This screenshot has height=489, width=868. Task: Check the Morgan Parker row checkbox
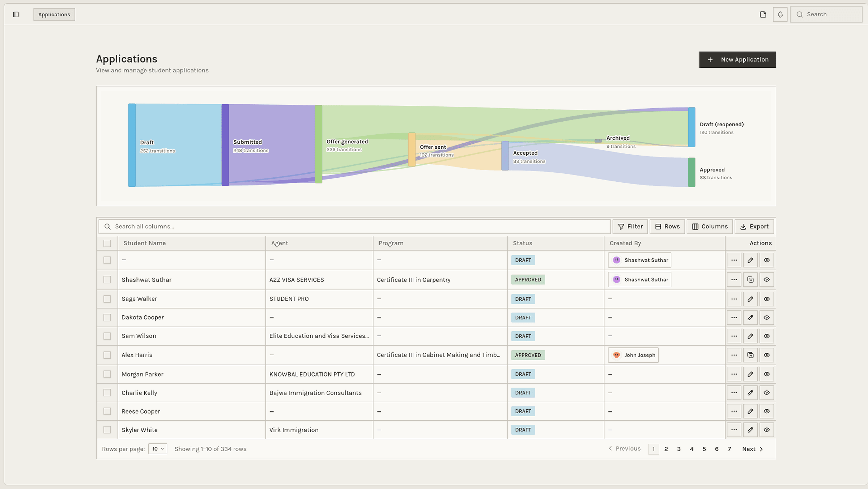[x=107, y=374]
